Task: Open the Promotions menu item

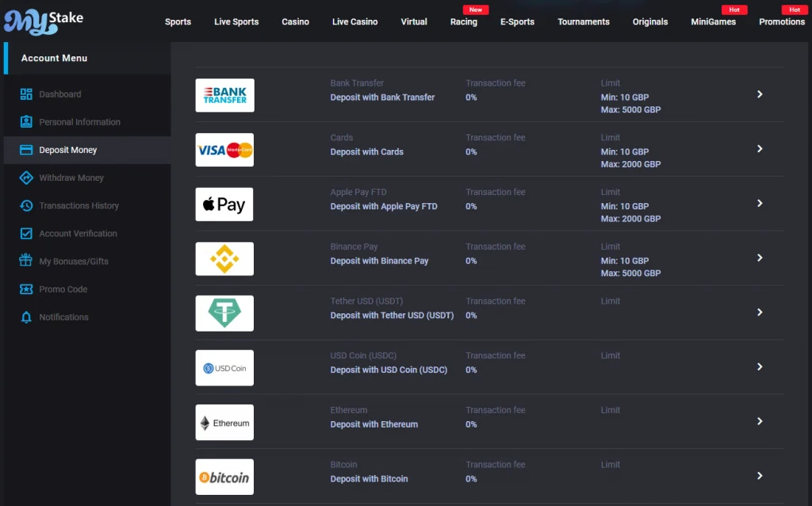Action: pos(781,21)
